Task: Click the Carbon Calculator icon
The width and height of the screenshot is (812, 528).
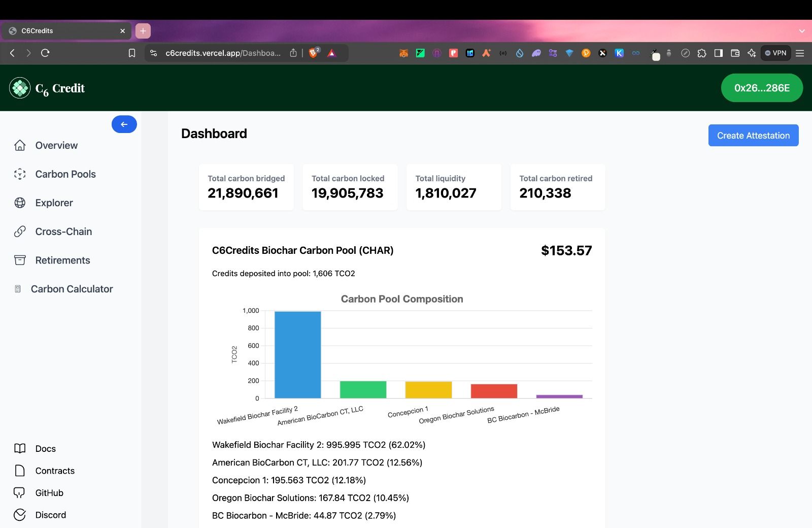Action: click(18, 289)
